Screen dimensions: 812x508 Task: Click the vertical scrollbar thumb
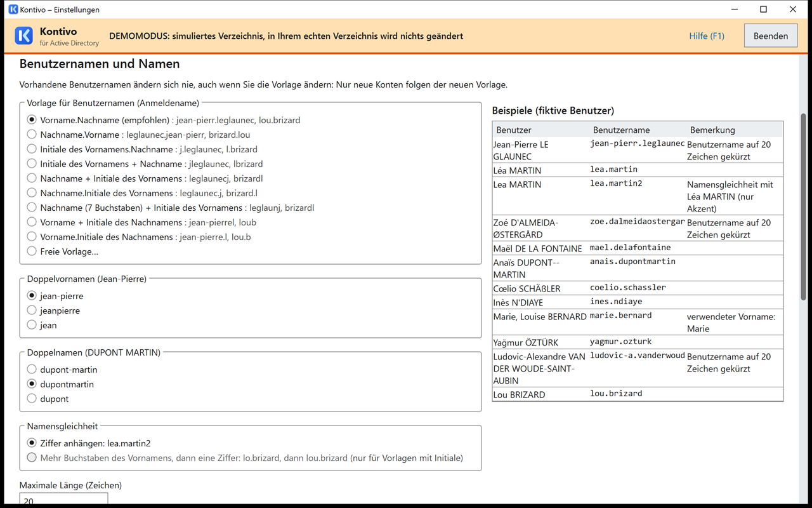coord(804,203)
